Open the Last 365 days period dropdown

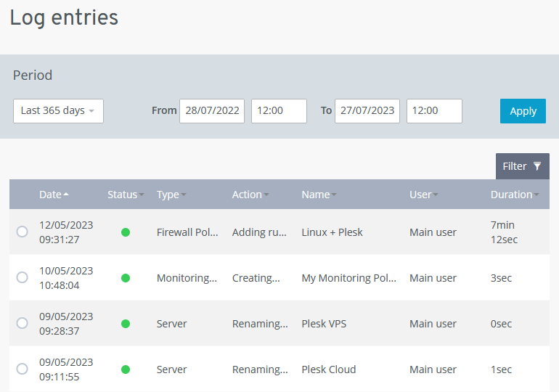pyautogui.click(x=58, y=111)
